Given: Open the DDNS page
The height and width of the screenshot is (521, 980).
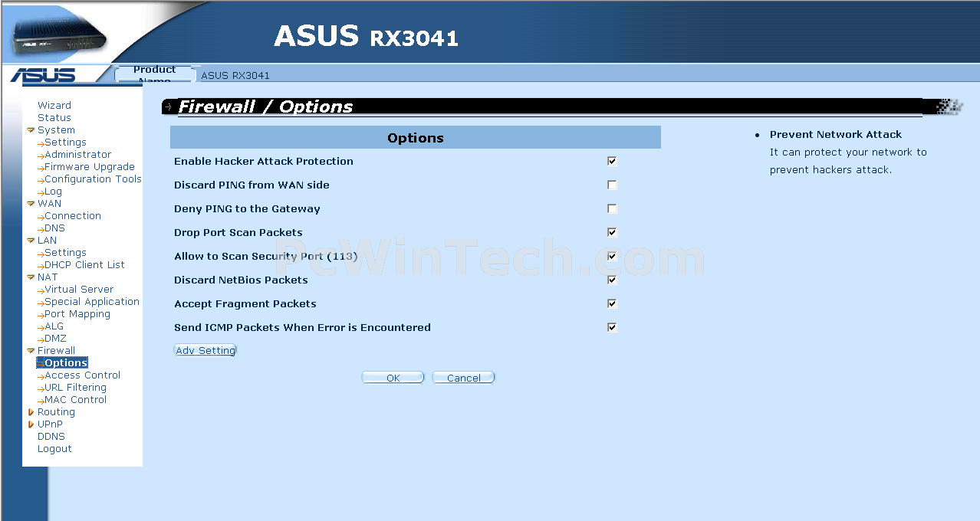Looking at the screenshot, I should pos(51,437).
